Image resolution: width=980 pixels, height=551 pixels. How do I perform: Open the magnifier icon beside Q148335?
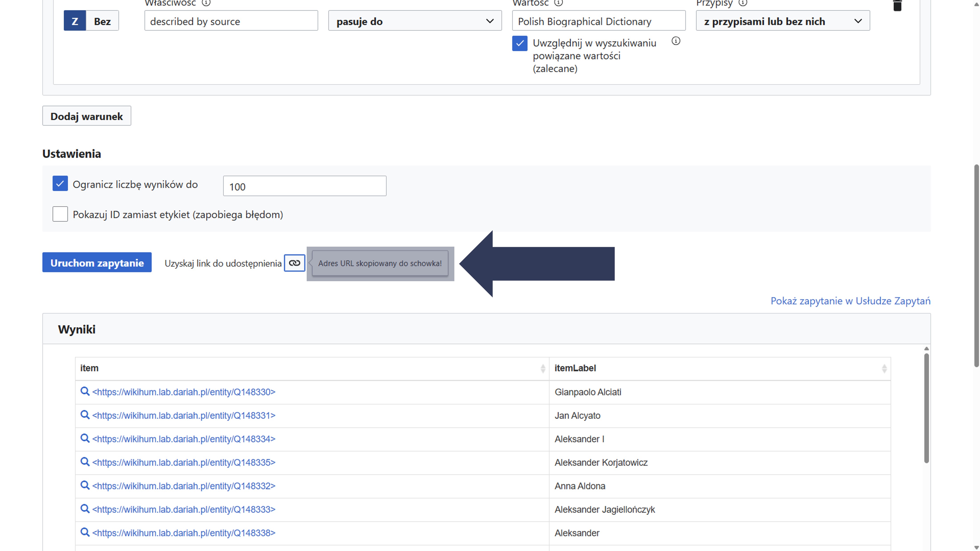[x=85, y=462]
